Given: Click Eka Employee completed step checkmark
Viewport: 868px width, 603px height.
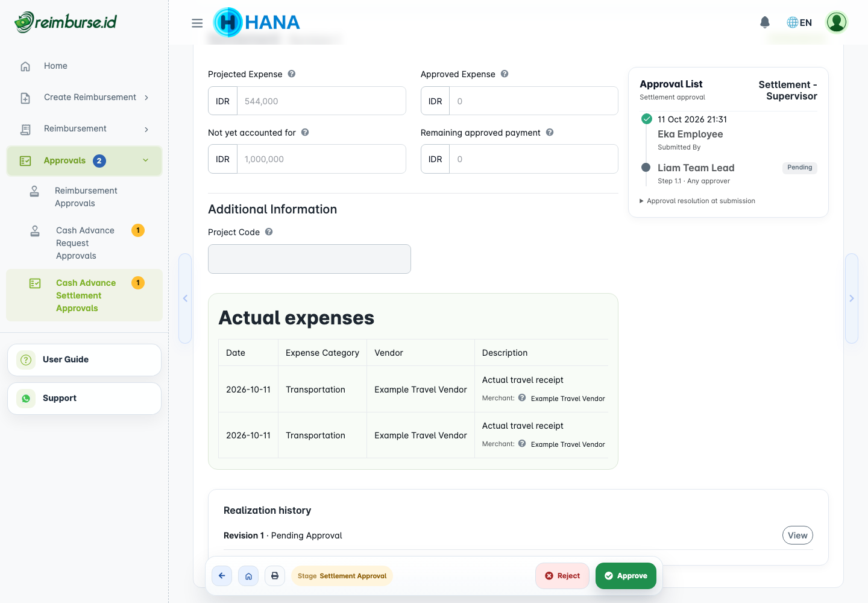Looking at the screenshot, I should 647,119.
